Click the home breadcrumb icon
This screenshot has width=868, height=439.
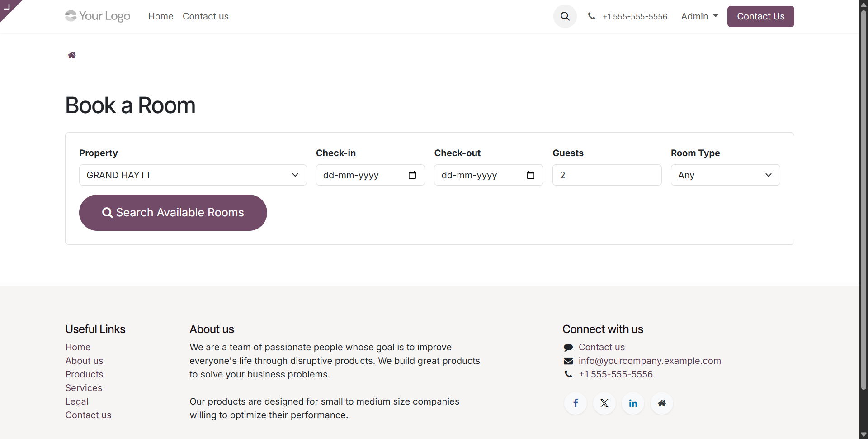pyautogui.click(x=71, y=55)
